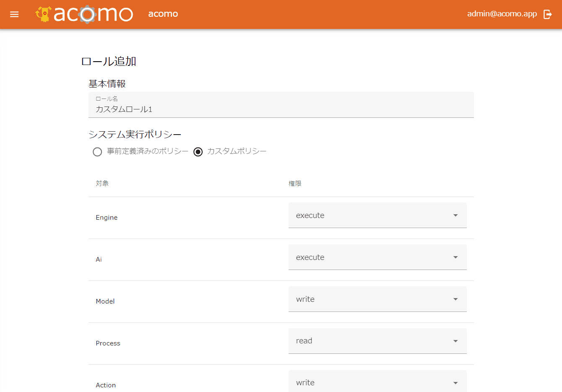This screenshot has height=392, width=562.
Task: Click the logout icon next to admin email
Action: pos(548,14)
